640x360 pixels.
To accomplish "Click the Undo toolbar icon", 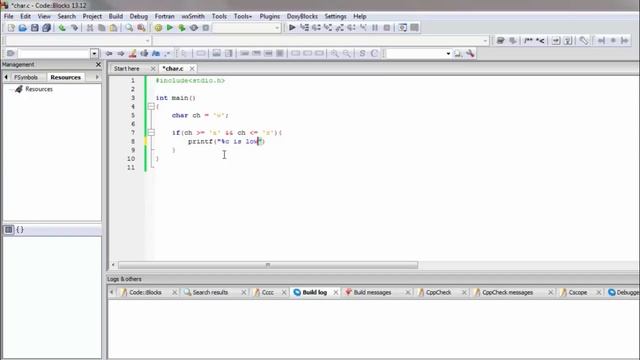I will (x=62, y=28).
